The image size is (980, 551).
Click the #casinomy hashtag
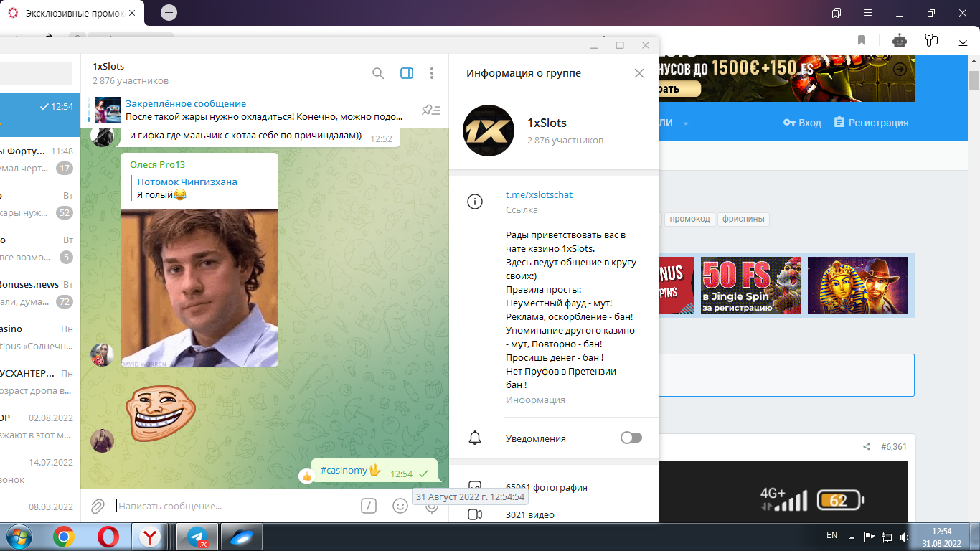344,471
